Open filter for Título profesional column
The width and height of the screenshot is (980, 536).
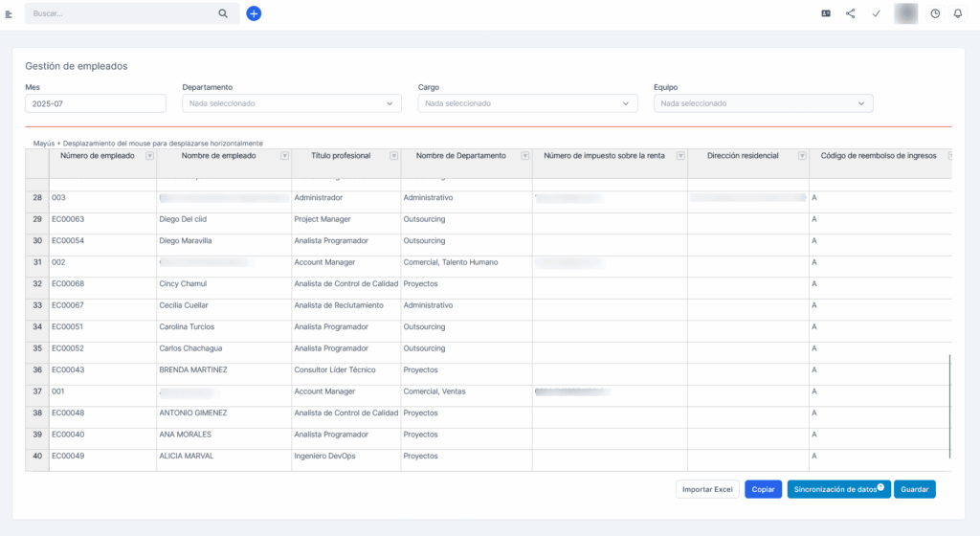click(x=393, y=156)
